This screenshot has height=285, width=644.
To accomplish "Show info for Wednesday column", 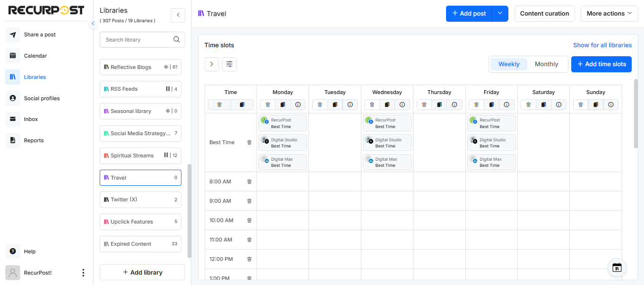I will point(402,104).
